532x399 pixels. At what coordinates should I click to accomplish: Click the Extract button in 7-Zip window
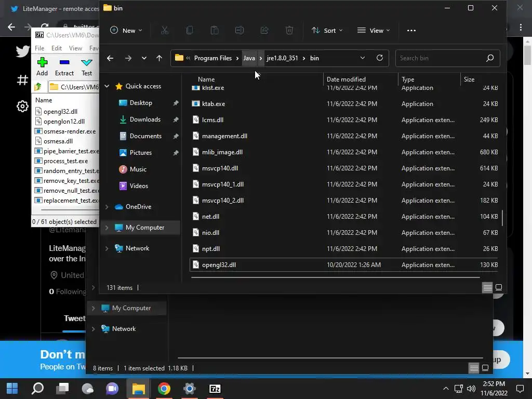pyautogui.click(x=64, y=67)
